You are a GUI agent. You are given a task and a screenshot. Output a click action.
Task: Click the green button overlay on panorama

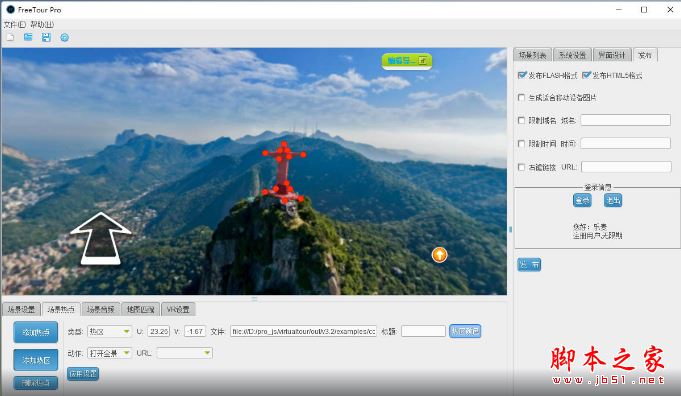coord(407,61)
